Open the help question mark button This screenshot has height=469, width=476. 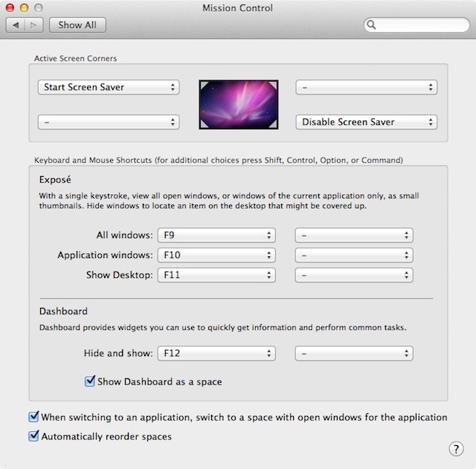[456, 448]
